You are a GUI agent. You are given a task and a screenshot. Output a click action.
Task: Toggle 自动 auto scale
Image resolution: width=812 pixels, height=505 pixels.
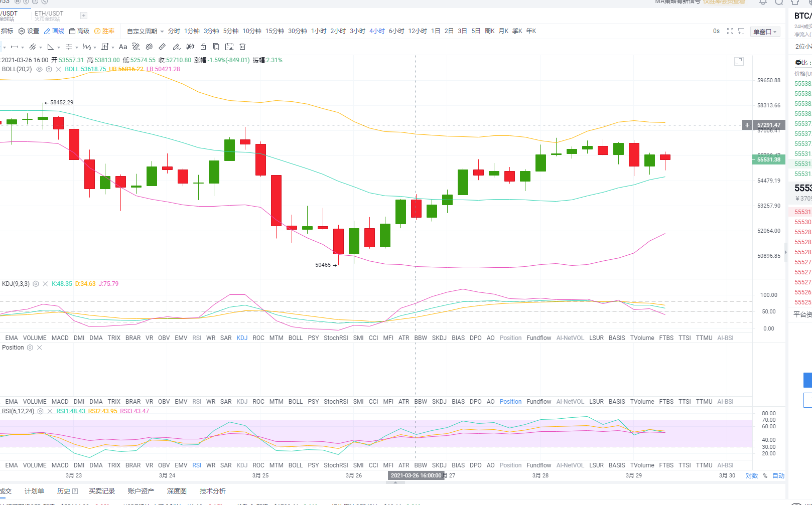click(778, 476)
